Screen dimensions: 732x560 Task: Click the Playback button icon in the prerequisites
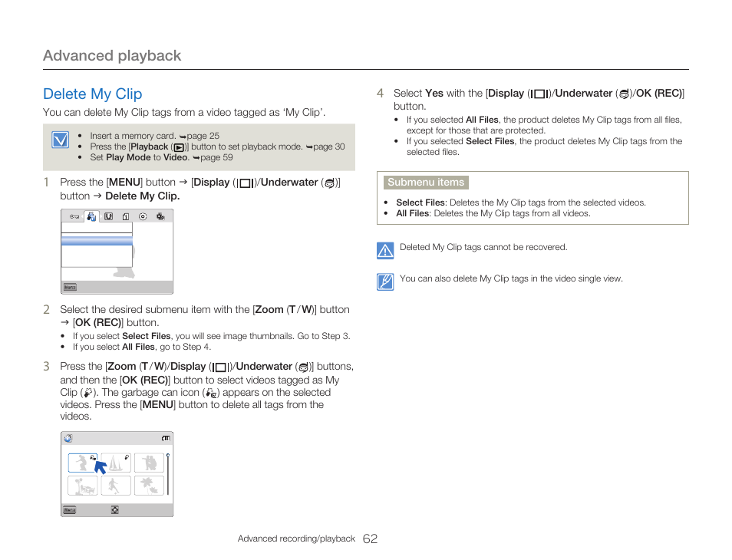coord(179,147)
